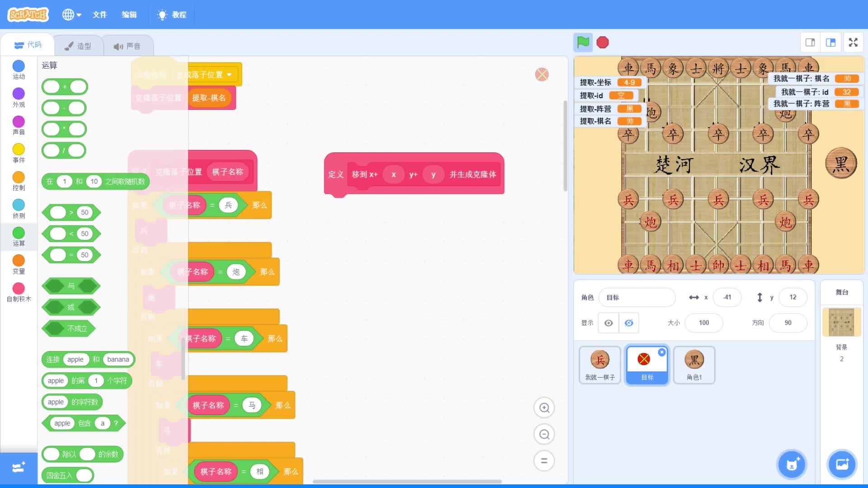Switch to the 造型 tab
The height and width of the screenshot is (488, 868).
tap(78, 46)
